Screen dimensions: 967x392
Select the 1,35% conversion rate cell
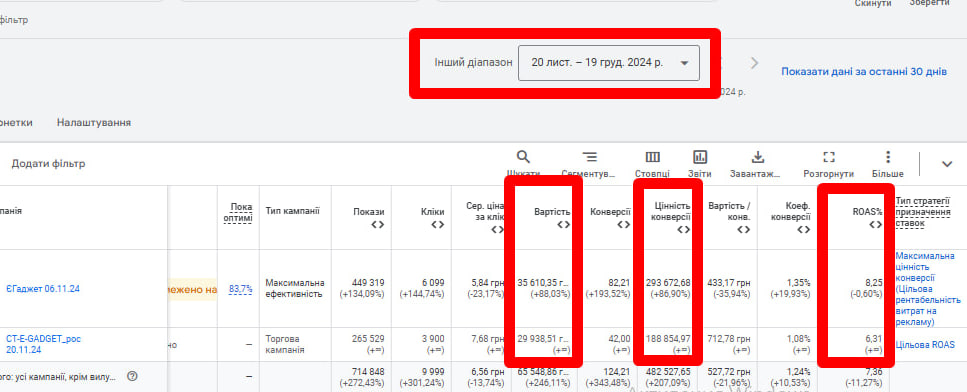tap(799, 283)
